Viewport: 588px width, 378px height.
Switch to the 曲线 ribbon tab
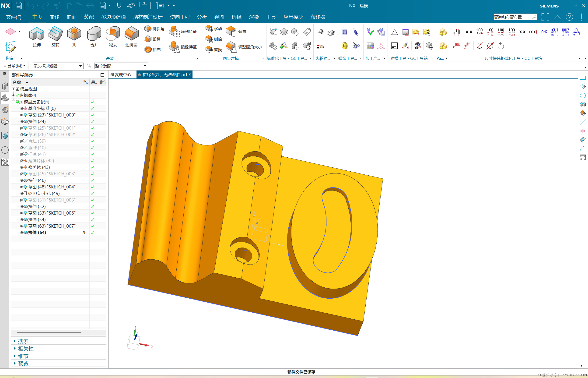tap(54, 17)
